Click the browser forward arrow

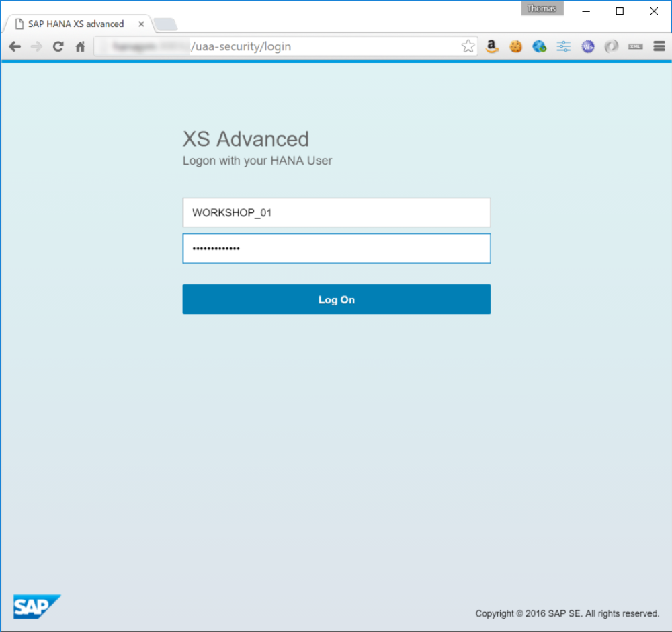tap(36, 46)
